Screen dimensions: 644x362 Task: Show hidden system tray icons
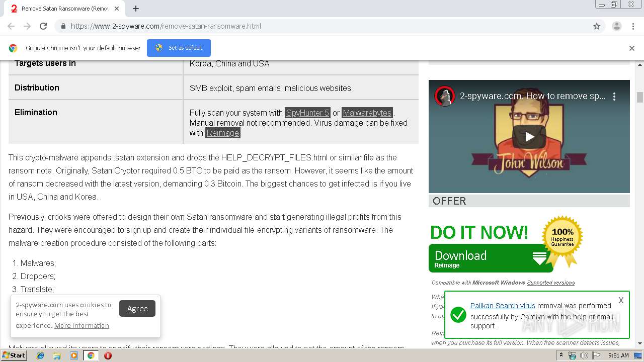(x=561, y=355)
